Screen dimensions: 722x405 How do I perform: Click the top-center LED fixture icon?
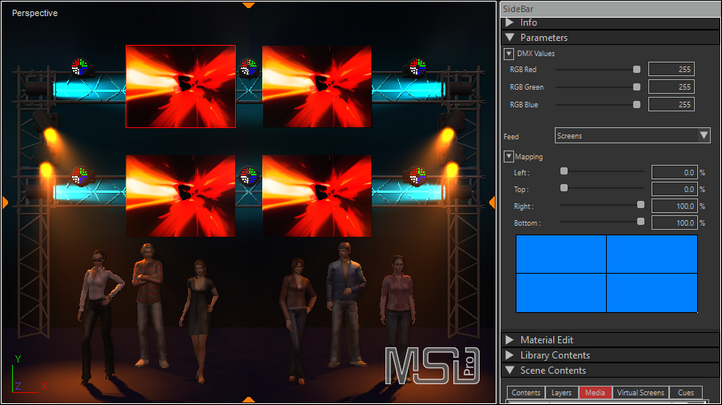(249, 67)
